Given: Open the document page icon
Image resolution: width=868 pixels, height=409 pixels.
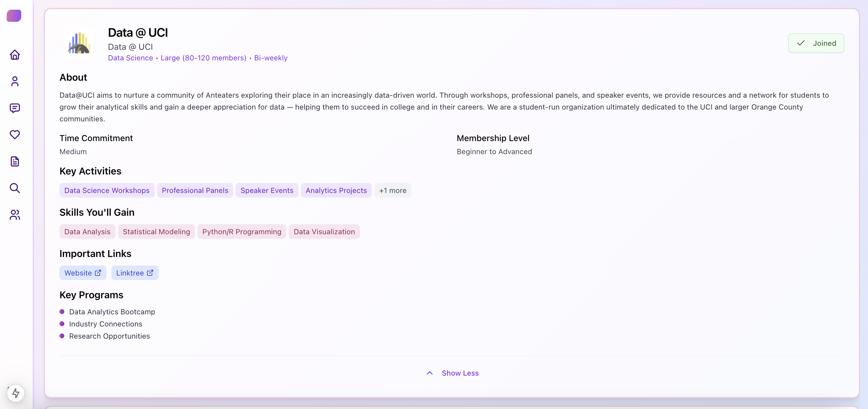Looking at the screenshot, I should point(15,161).
